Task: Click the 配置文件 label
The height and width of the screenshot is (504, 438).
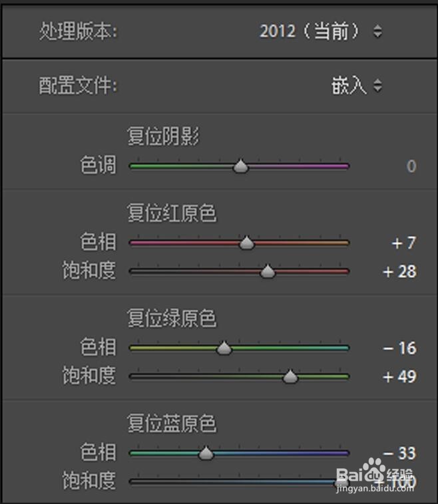Action: pyautogui.click(x=78, y=86)
